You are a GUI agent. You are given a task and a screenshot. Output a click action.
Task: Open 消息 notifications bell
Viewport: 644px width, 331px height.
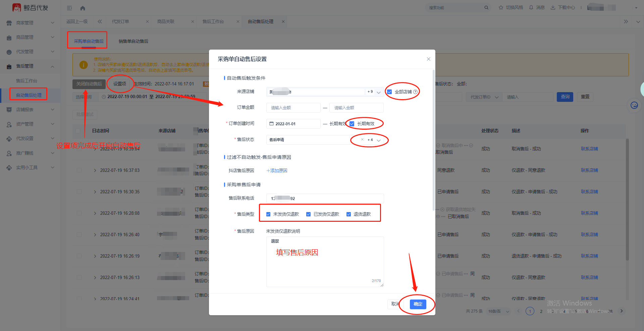(x=531, y=7)
